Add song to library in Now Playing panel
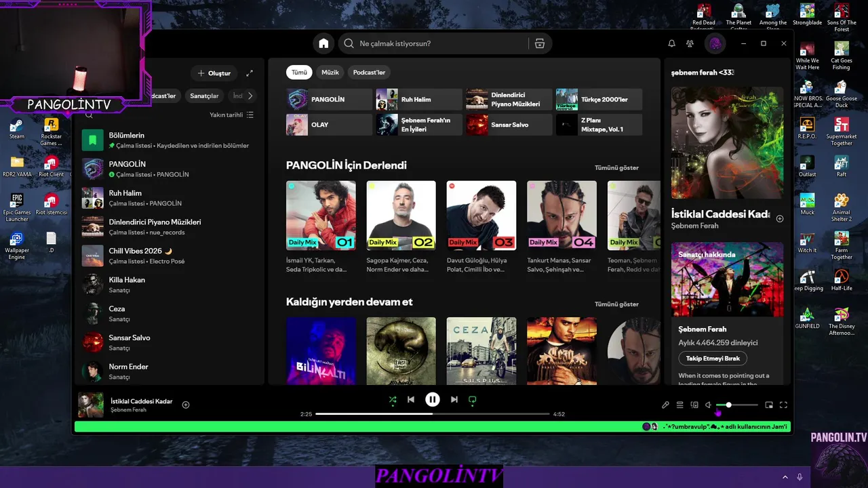 (780, 218)
